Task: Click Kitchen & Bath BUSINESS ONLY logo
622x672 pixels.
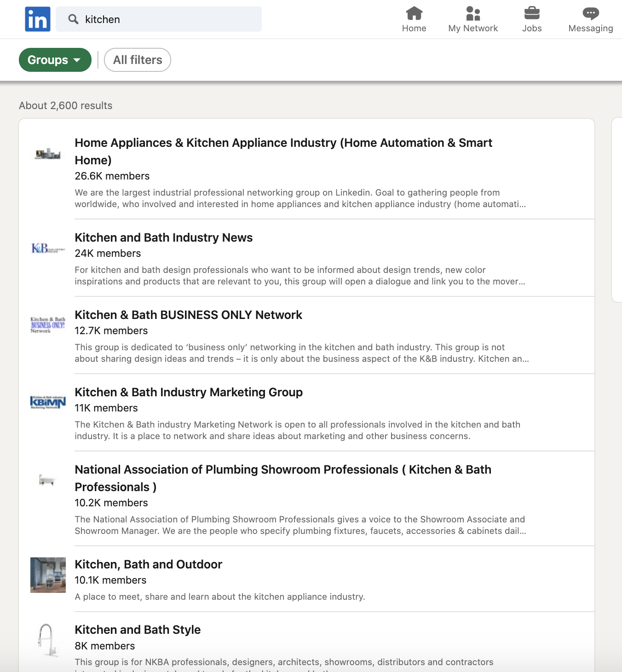Action: (x=48, y=325)
